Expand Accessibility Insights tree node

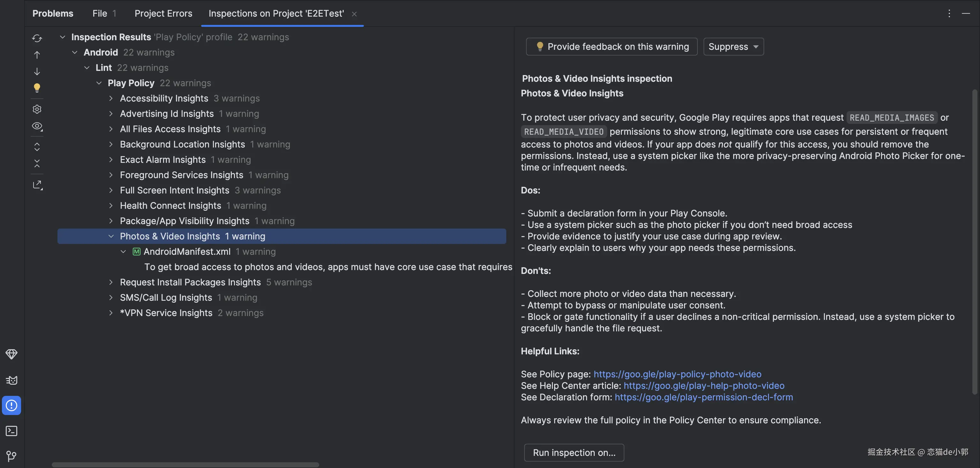pos(111,99)
